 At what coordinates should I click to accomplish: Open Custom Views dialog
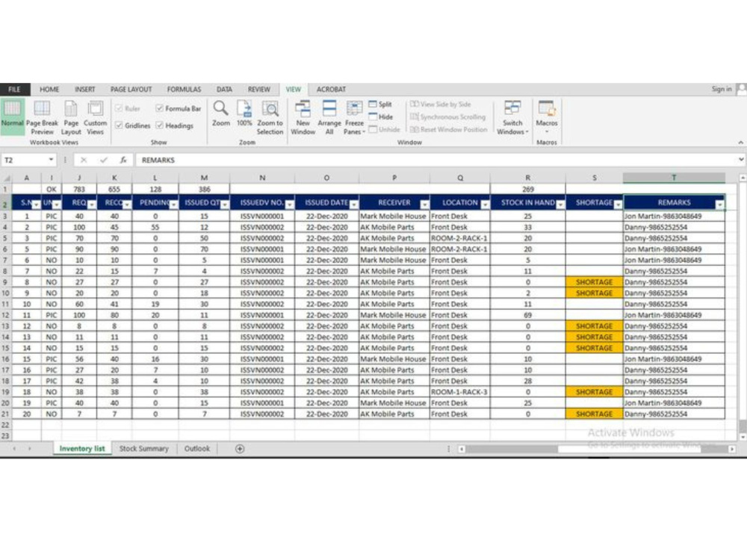96,118
